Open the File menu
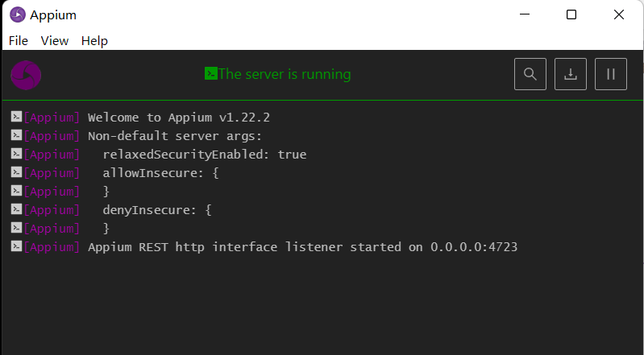 click(x=18, y=40)
